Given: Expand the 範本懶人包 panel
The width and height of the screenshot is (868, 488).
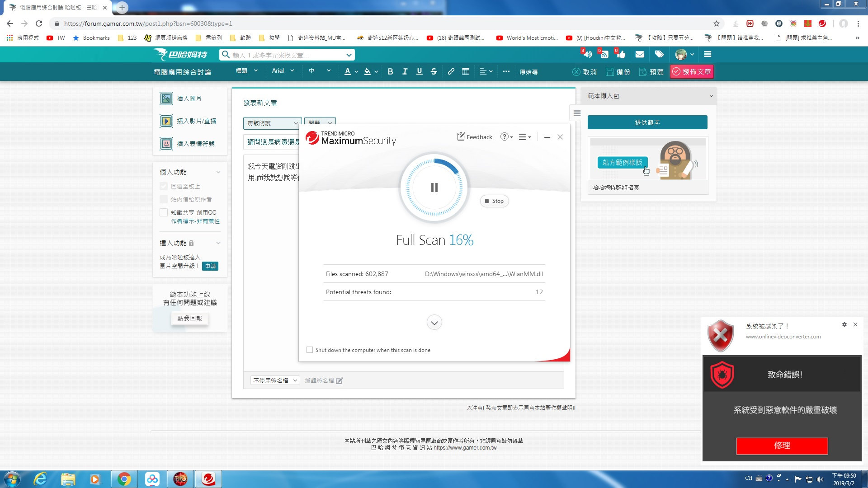Looking at the screenshot, I should 711,96.
